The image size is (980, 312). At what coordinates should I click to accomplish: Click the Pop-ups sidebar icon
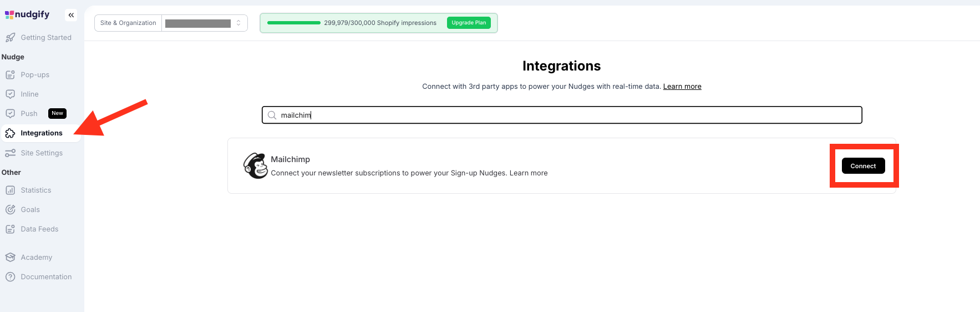[10, 75]
